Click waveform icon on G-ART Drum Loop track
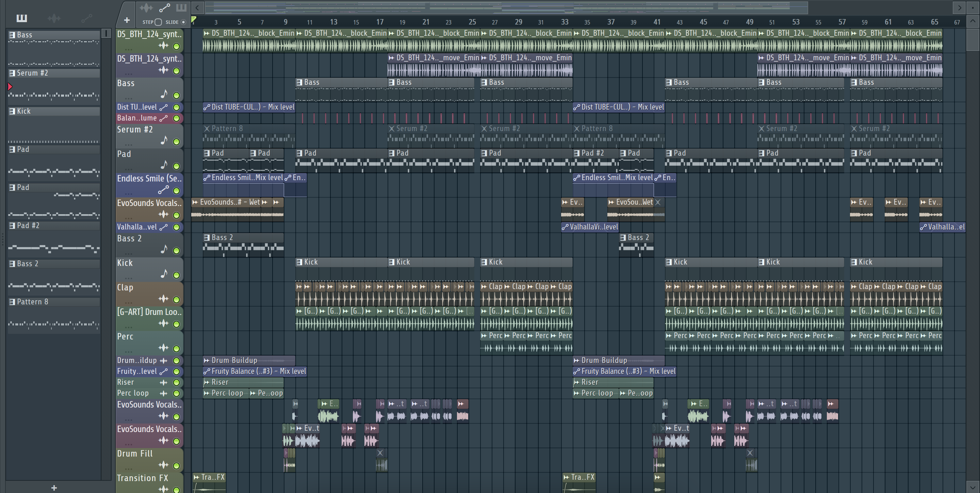The width and height of the screenshot is (980, 493). [164, 323]
